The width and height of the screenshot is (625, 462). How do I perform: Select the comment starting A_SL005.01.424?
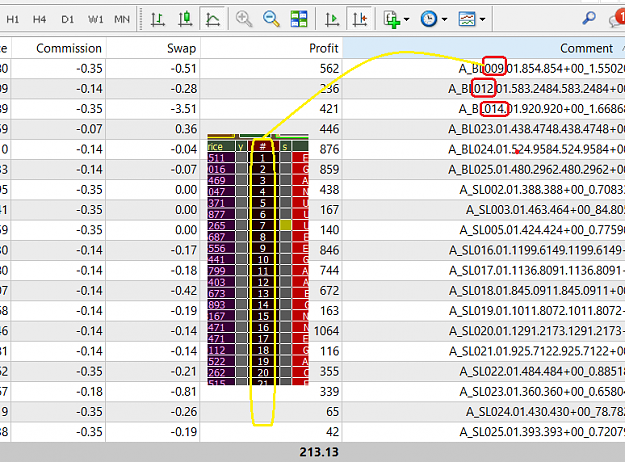(542, 230)
